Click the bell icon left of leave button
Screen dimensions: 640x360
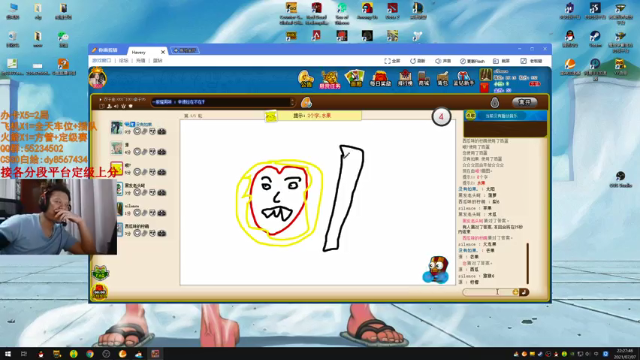[x=495, y=102]
